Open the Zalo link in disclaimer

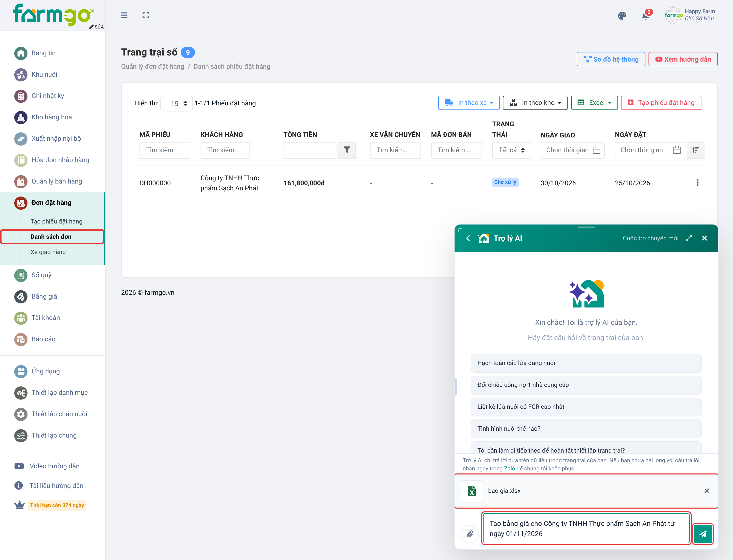509,468
